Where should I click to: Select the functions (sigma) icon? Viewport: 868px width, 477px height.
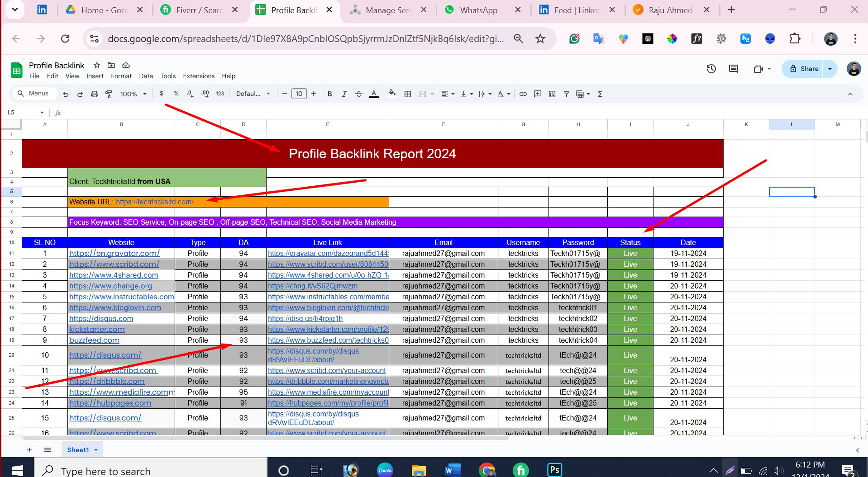(600, 94)
